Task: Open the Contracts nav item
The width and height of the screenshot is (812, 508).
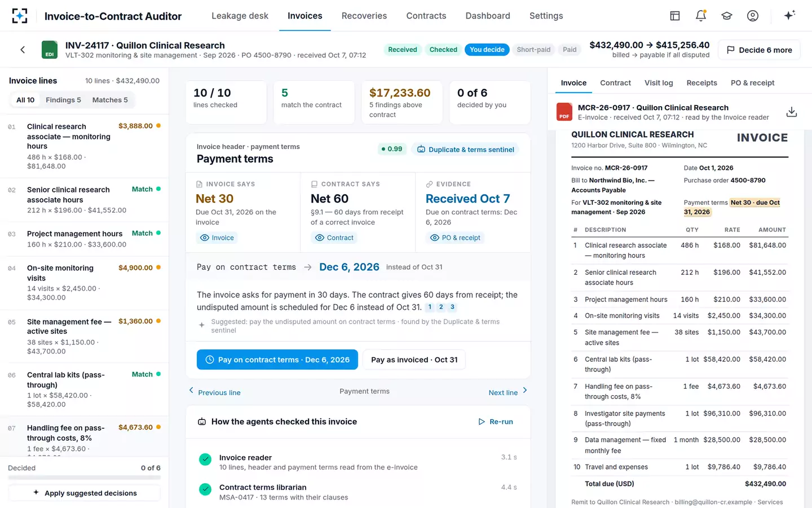Action: coord(426,16)
